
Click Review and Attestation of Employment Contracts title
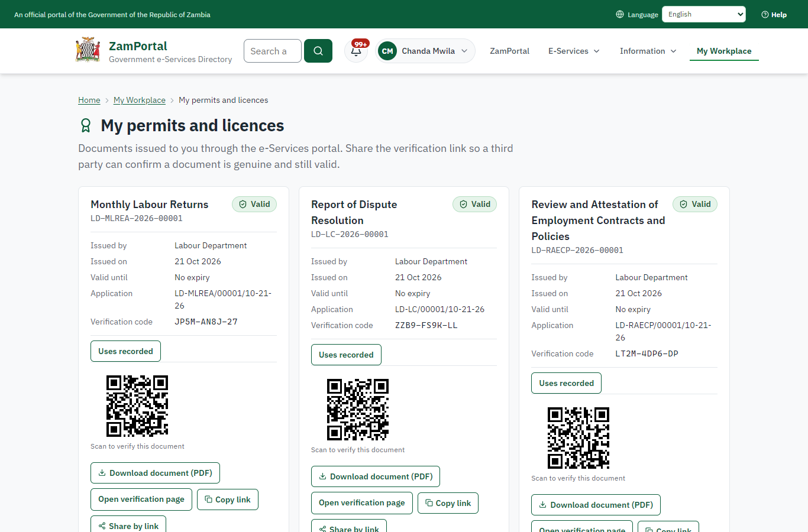tap(598, 220)
